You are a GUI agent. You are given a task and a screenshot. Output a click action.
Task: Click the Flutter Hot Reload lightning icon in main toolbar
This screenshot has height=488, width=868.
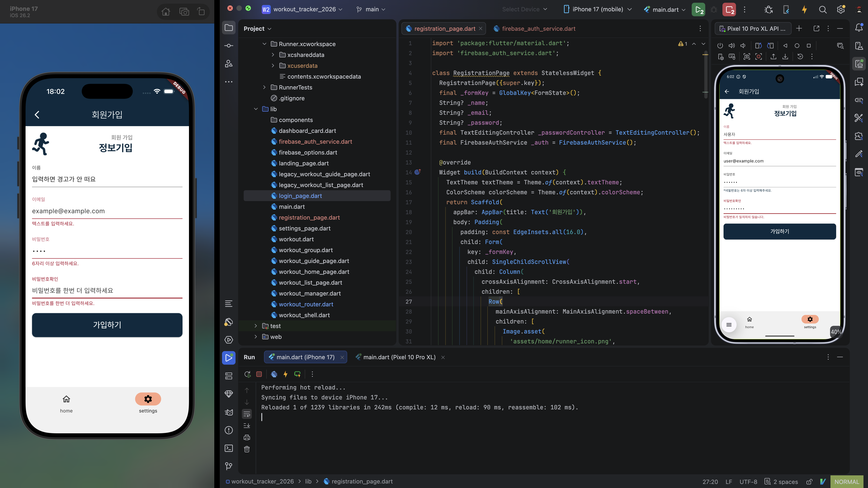804,9
